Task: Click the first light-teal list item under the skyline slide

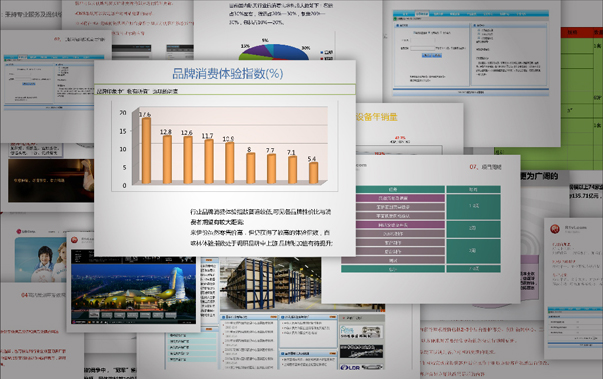Action: [192, 336]
